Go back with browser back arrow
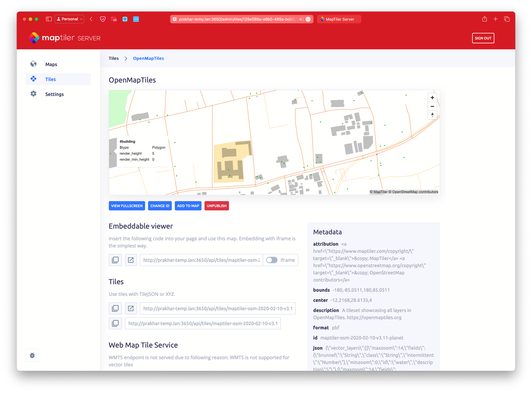This screenshot has width=532, height=393. [x=91, y=19]
